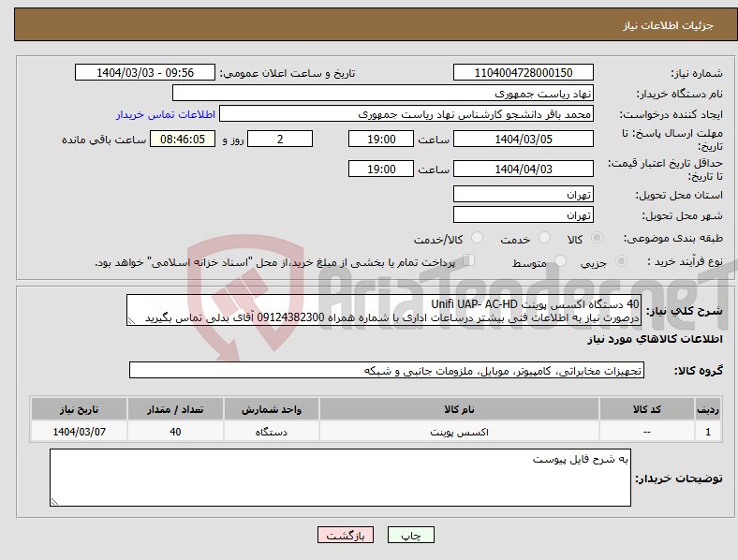Click the تاریخ نیاز column header

click(x=79, y=409)
